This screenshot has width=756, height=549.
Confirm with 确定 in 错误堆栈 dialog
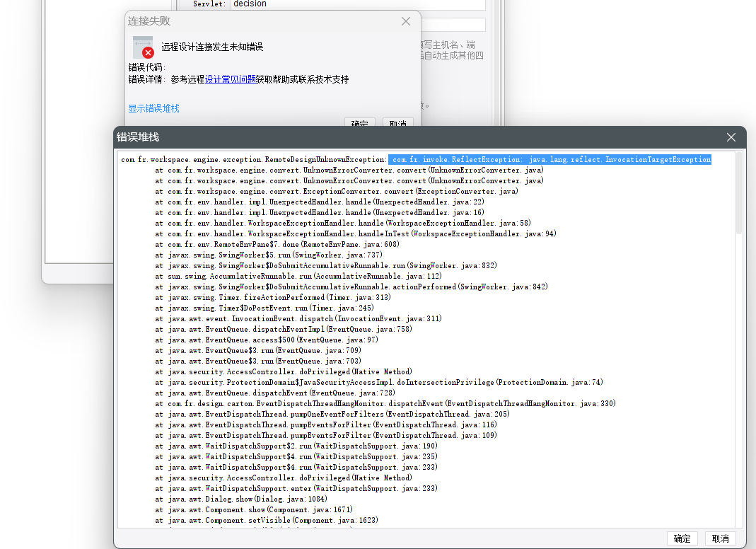pyautogui.click(x=682, y=538)
